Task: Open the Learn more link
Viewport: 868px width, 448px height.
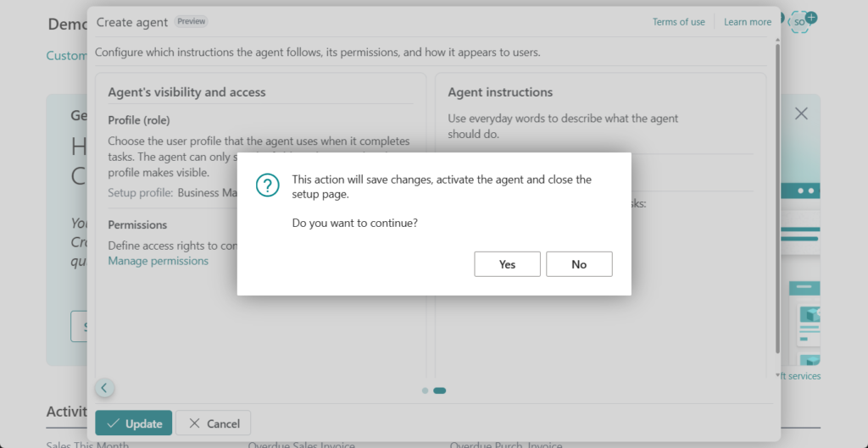Action: tap(748, 22)
